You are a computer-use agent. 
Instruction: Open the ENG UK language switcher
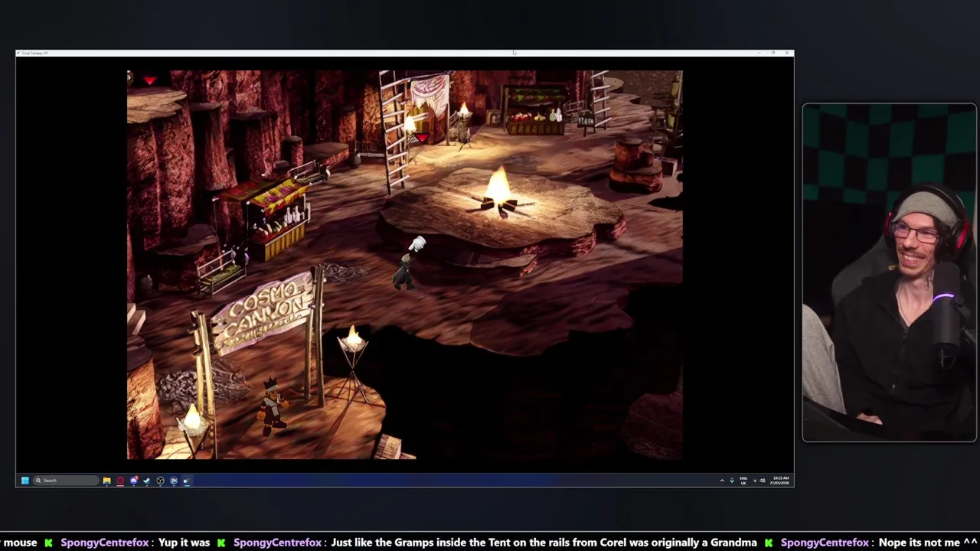click(743, 481)
